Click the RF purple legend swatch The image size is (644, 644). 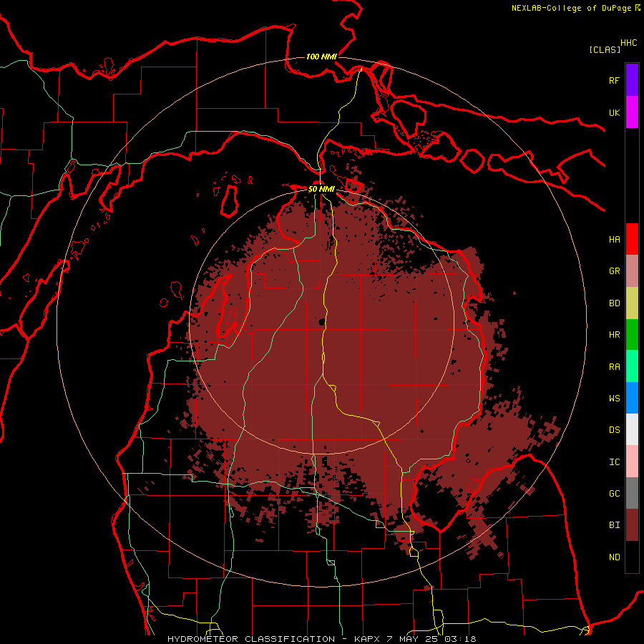[x=632, y=80]
